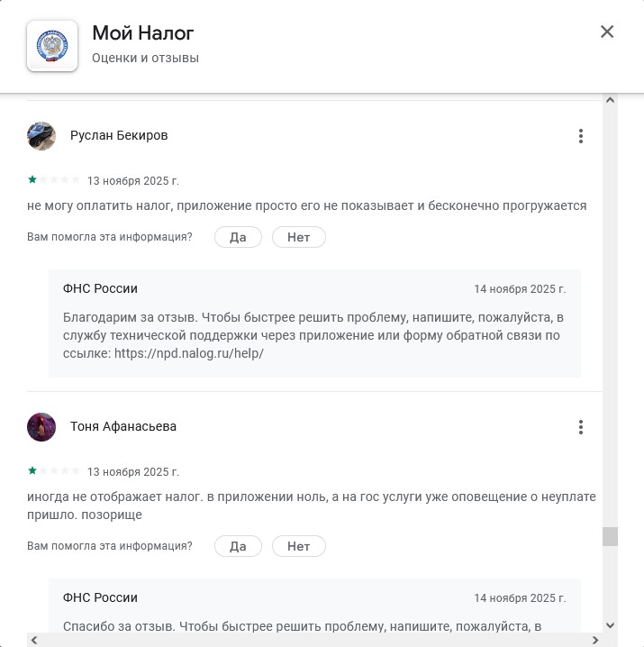
Task: Mark Тоня Афанасьева's review as not helpful
Action: [x=298, y=546]
